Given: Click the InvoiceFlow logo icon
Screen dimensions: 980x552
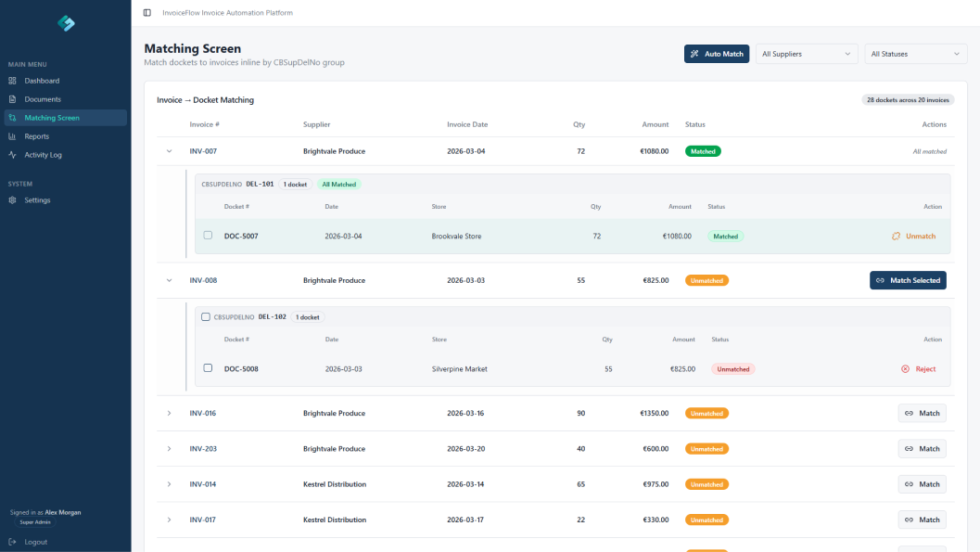Looking at the screenshot, I should pyautogui.click(x=66, y=23).
